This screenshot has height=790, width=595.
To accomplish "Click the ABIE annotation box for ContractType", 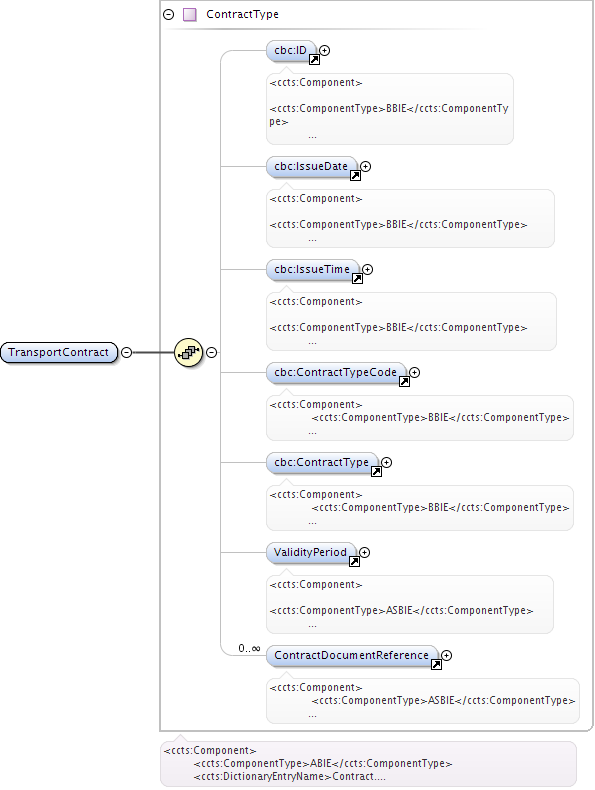I will 368,764.
